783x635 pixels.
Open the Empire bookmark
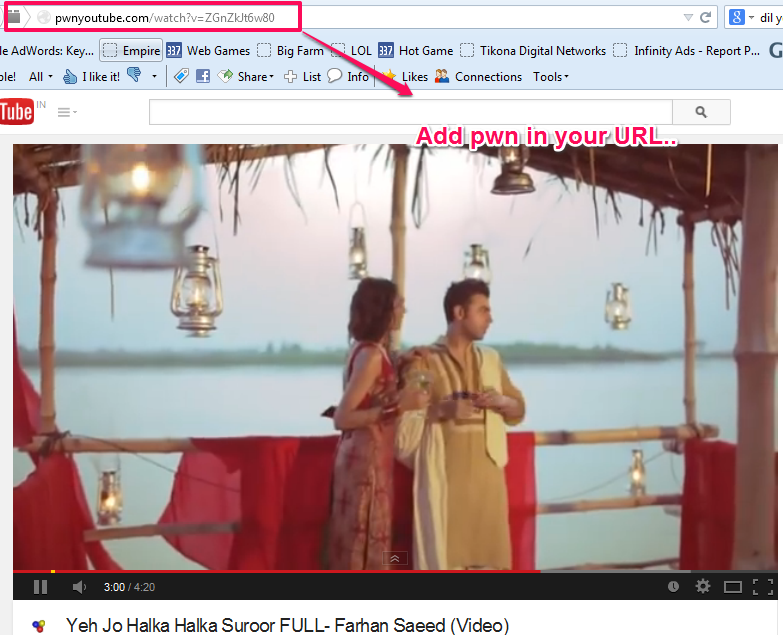click(x=131, y=50)
